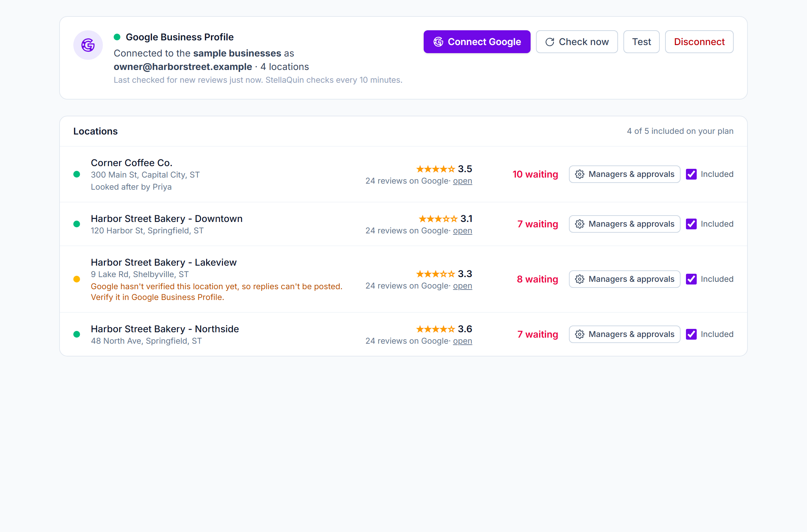Click the 3.5 star rating for Corner Coffee

coord(444,168)
